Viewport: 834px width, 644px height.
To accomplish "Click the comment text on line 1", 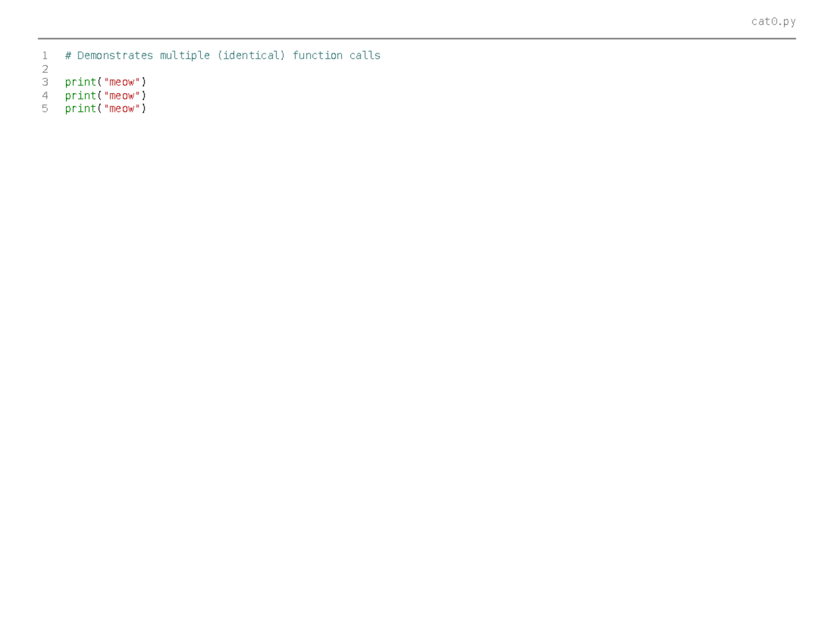I will pos(222,55).
